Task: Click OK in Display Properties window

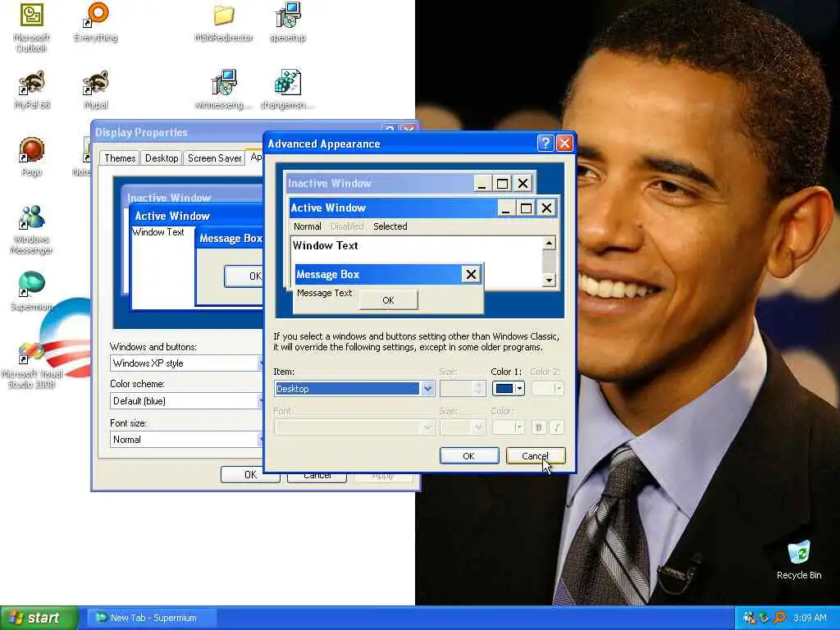Action: point(250,475)
